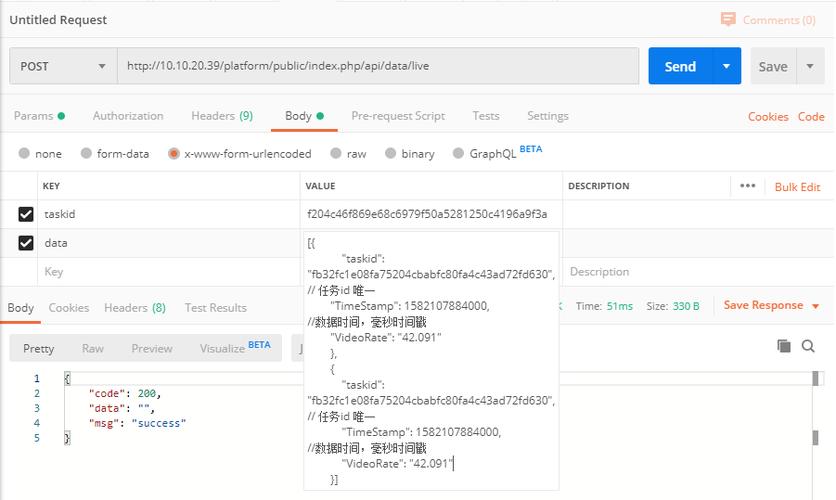The width and height of the screenshot is (836, 500).
Task: Send the POST request
Action: (x=680, y=66)
